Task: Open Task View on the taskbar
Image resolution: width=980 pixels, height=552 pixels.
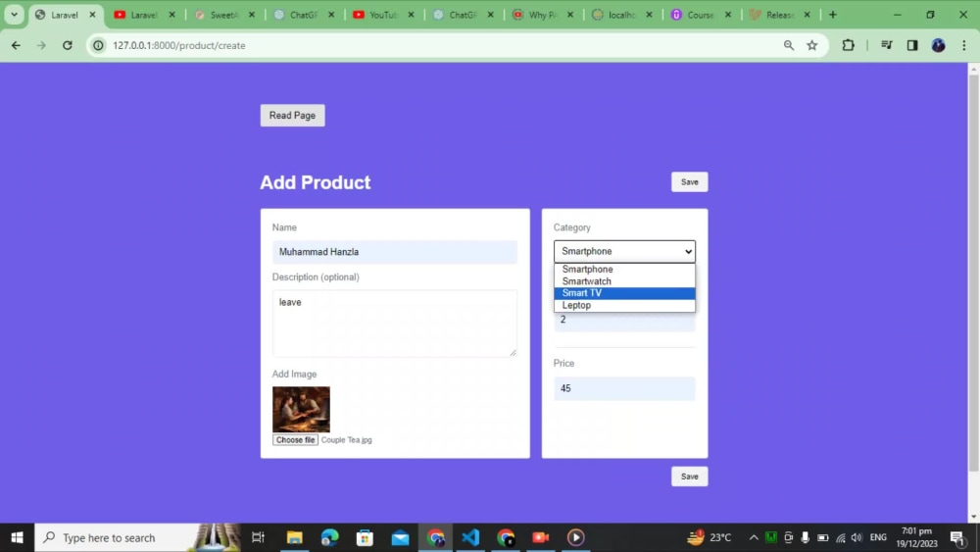Action: pyautogui.click(x=258, y=537)
